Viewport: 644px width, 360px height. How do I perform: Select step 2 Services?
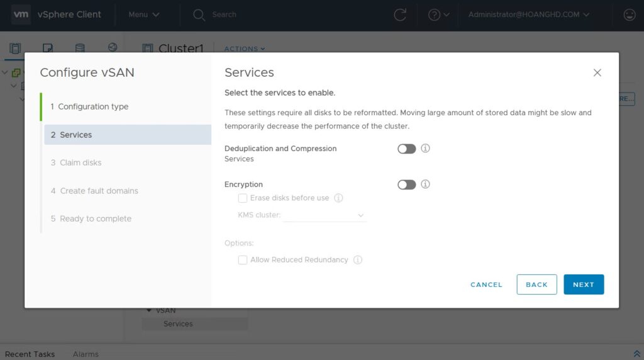click(128, 135)
